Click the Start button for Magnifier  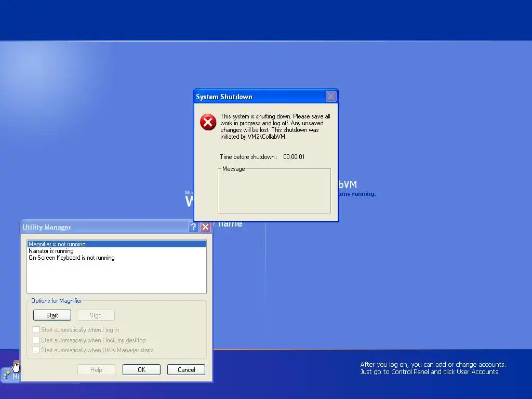tap(52, 315)
